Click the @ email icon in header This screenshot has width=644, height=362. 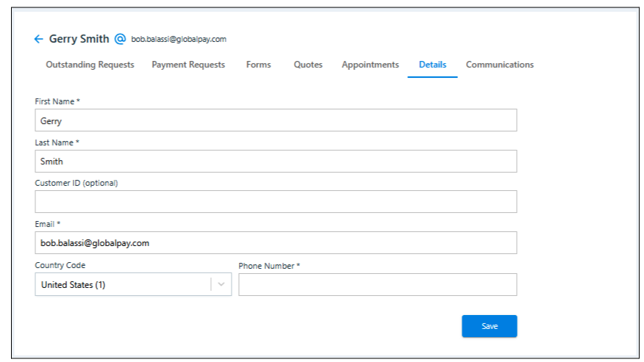tap(121, 39)
